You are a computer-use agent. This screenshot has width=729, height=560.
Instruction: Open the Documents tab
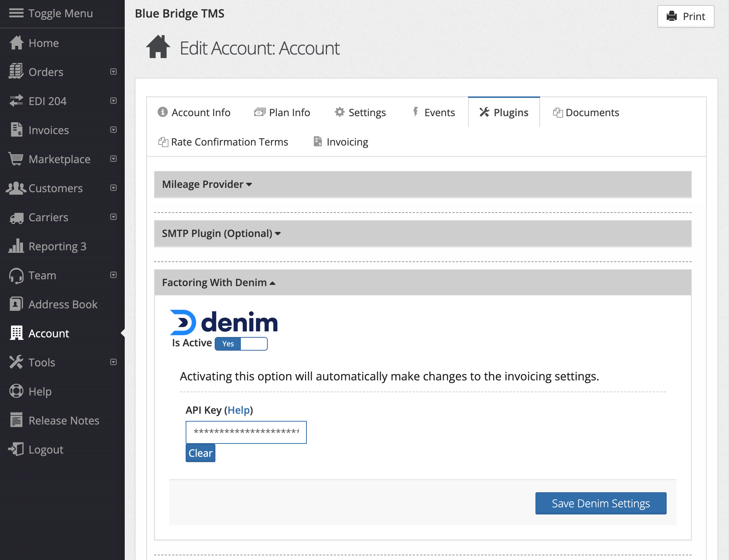pyautogui.click(x=586, y=112)
